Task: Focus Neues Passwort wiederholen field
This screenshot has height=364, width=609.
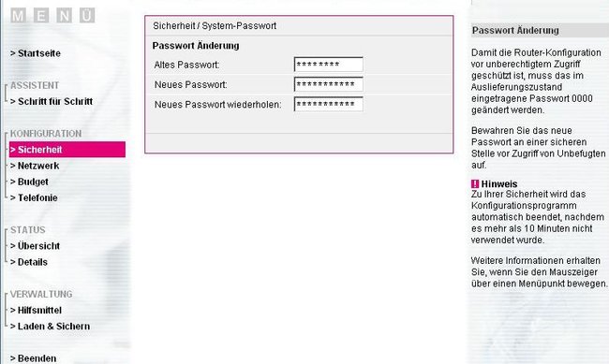Action: pos(329,104)
